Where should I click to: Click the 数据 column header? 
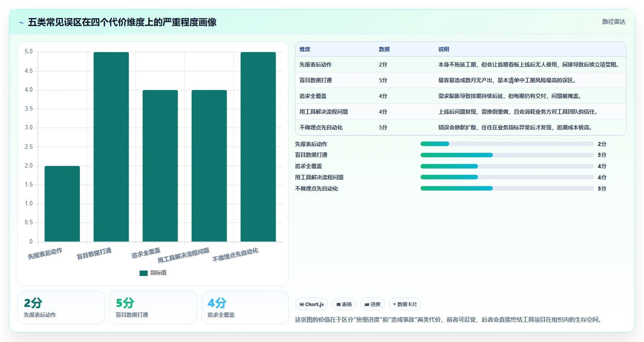tap(384, 49)
